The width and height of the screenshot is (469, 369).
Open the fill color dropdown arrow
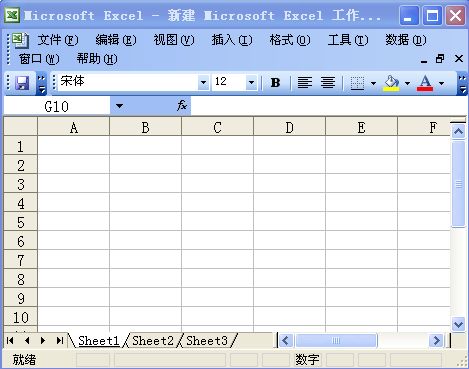click(x=407, y=83)
